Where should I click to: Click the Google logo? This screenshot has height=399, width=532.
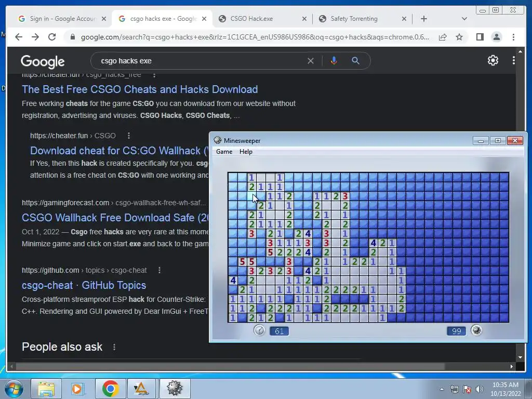pyautogui.click(x=43, y=61)
